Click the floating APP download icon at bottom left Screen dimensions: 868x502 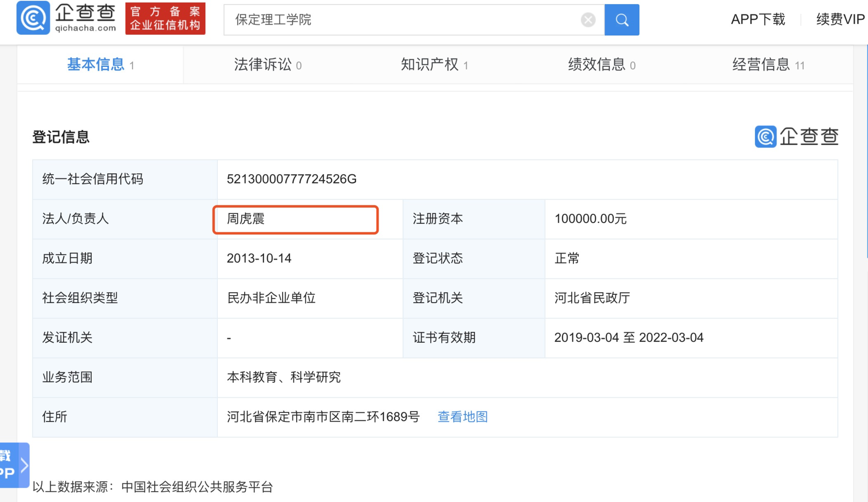[x=8, y=466]
